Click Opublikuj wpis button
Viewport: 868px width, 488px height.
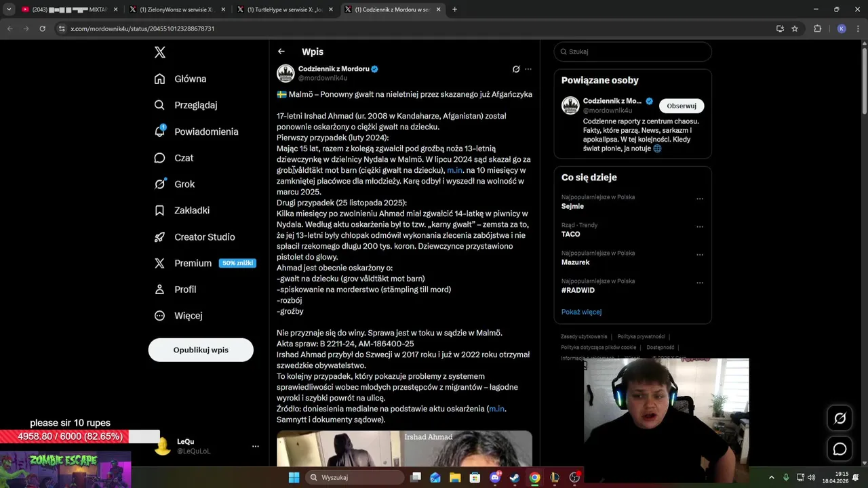pos(201,350)
